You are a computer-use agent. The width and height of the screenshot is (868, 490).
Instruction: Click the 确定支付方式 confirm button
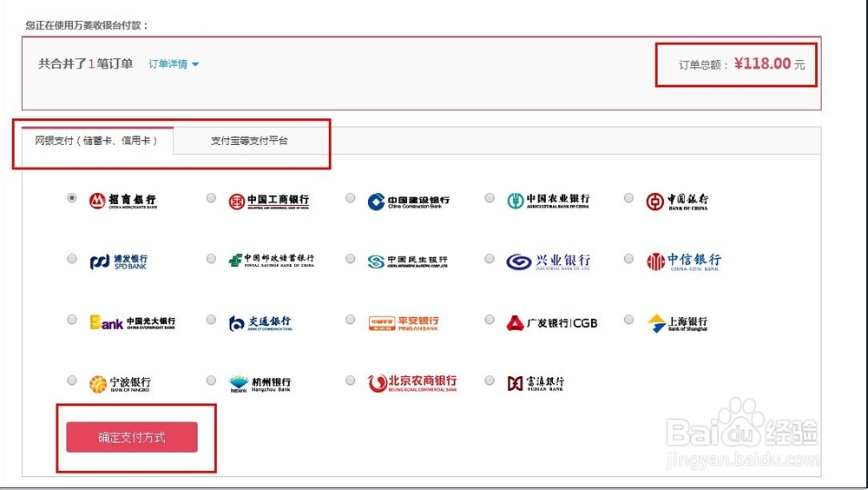tap(132, 437)
